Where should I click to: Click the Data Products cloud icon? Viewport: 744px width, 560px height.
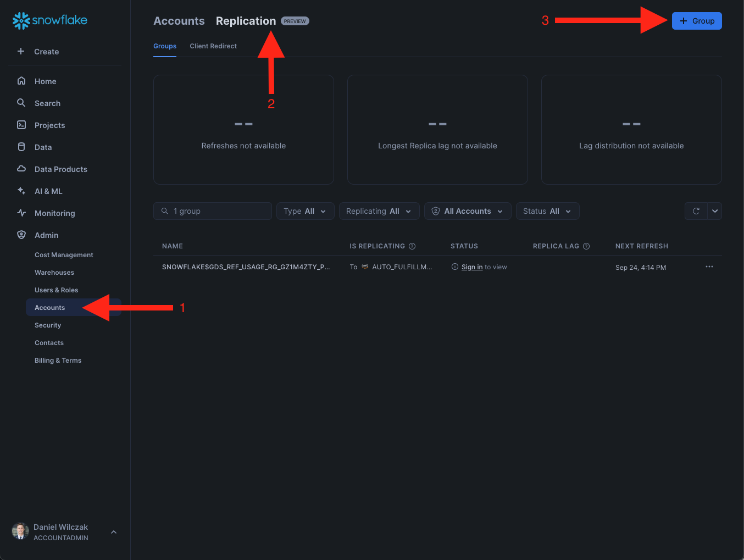(21, 169)
